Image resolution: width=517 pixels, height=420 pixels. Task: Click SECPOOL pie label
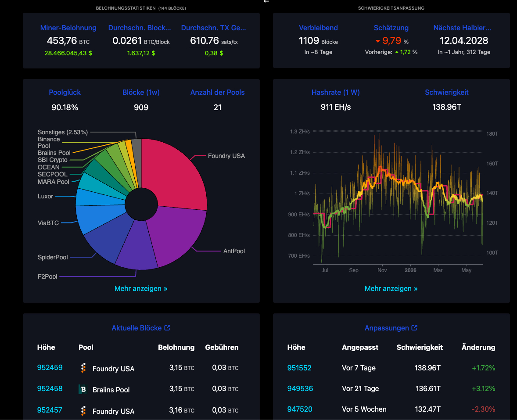(x=52, y=174)
